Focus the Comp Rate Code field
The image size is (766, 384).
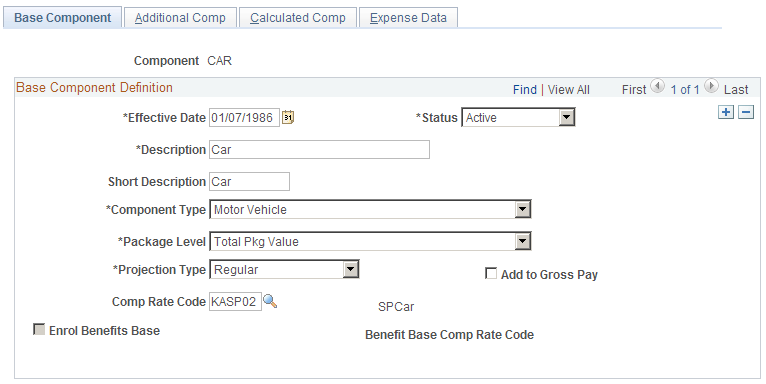235,301
